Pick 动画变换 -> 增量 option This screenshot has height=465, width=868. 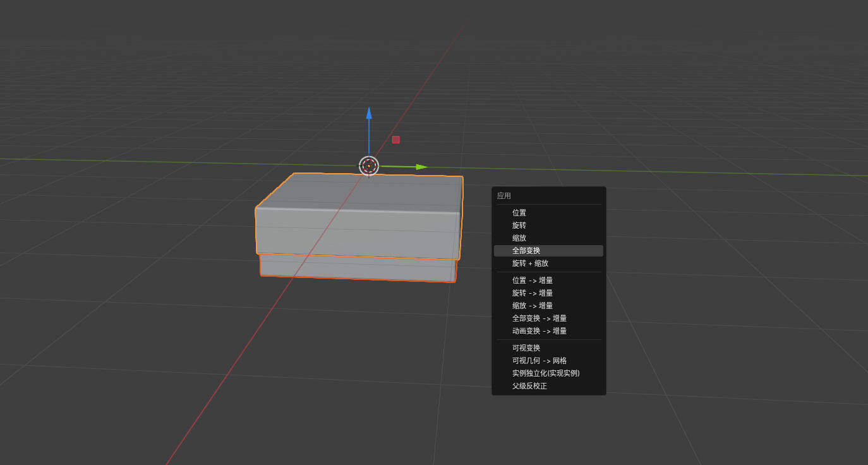(x=548, y=331)
